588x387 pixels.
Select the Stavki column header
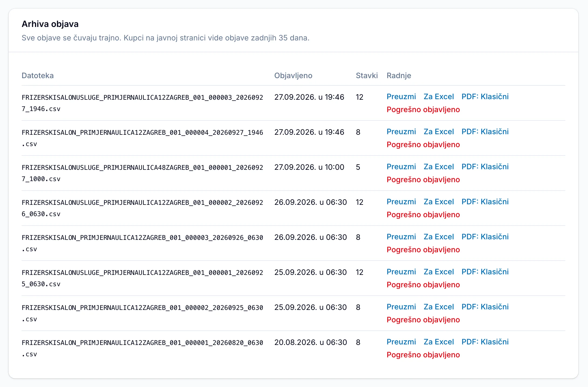367,75
